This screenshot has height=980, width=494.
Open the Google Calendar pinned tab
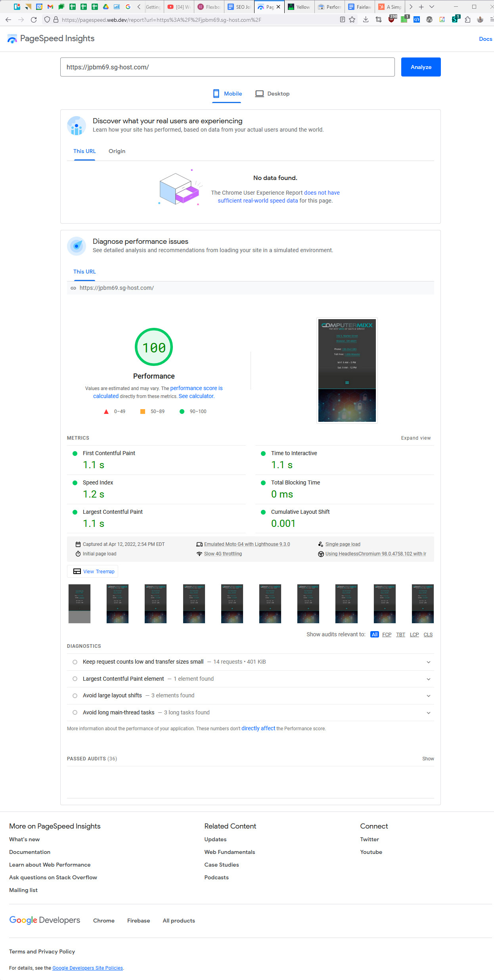tap(39, 7)
